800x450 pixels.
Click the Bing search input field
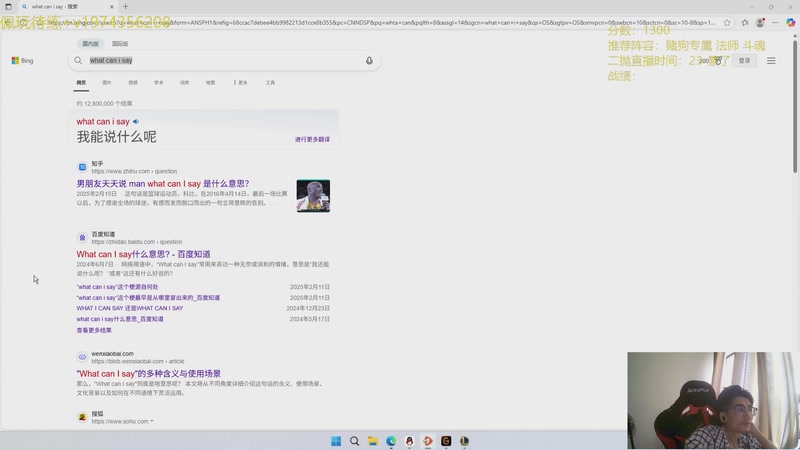(x=224, y=61)
